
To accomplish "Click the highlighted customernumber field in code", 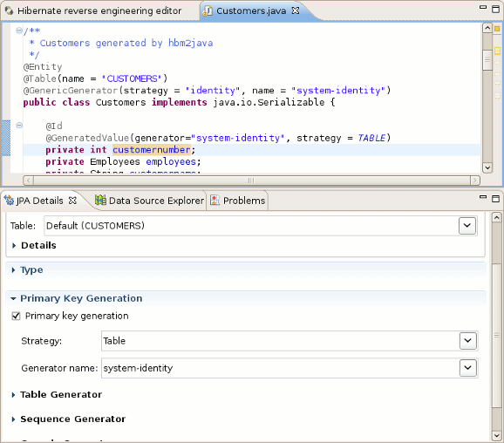I will coord(152,150).
